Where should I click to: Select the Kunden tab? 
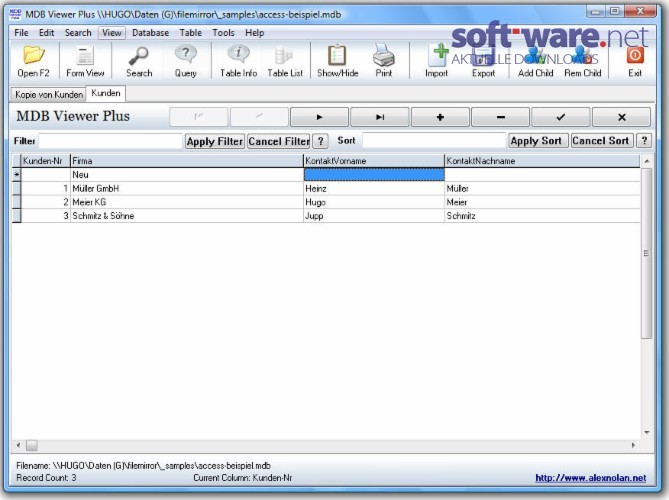pos(106,93)
